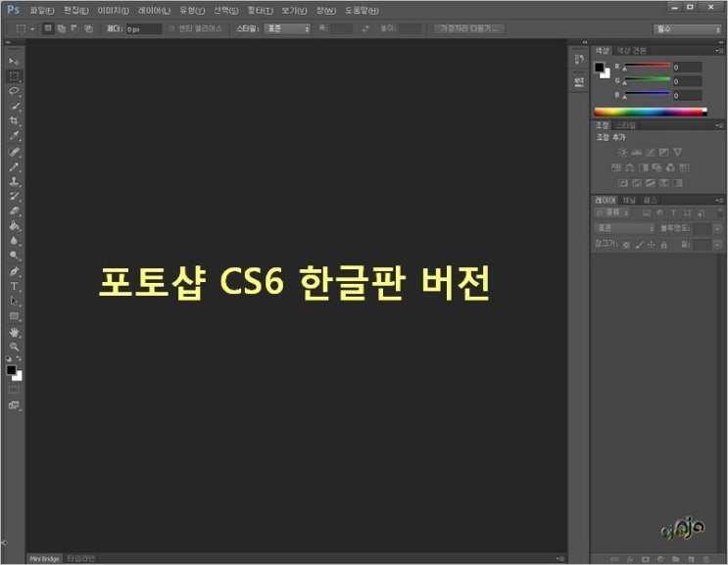Select the Zoom tool in toolbox
This screenshot has width=728, height=565.
coord(14,347)
